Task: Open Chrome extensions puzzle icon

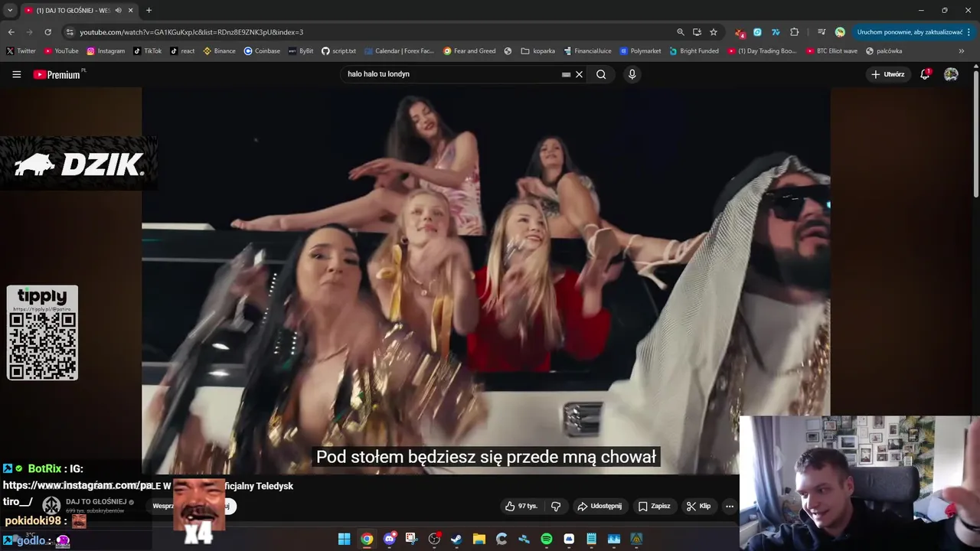Action: tap(794, 32)
